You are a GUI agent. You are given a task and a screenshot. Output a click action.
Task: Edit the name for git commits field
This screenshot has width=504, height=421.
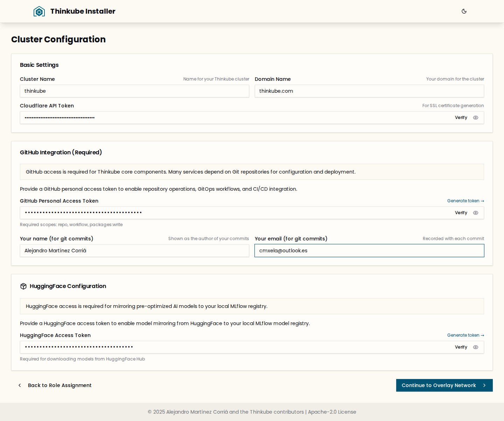tap(134, 251)
